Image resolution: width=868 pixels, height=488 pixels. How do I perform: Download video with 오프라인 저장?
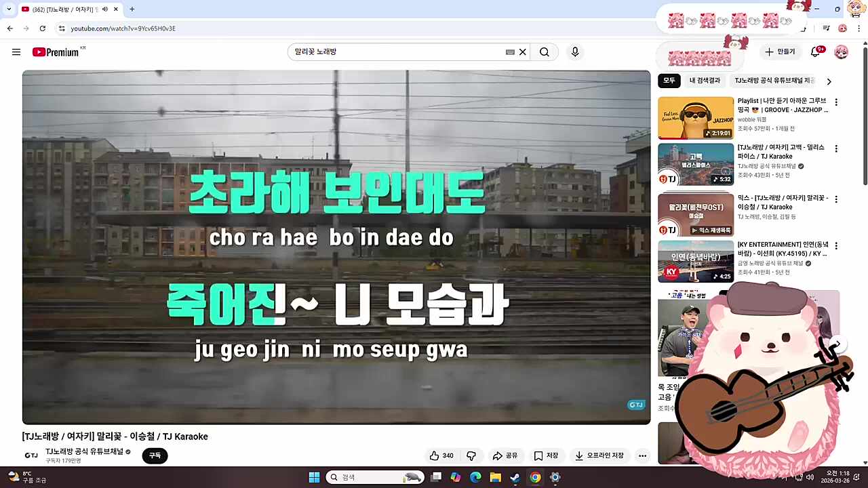(x=599, y=455)
